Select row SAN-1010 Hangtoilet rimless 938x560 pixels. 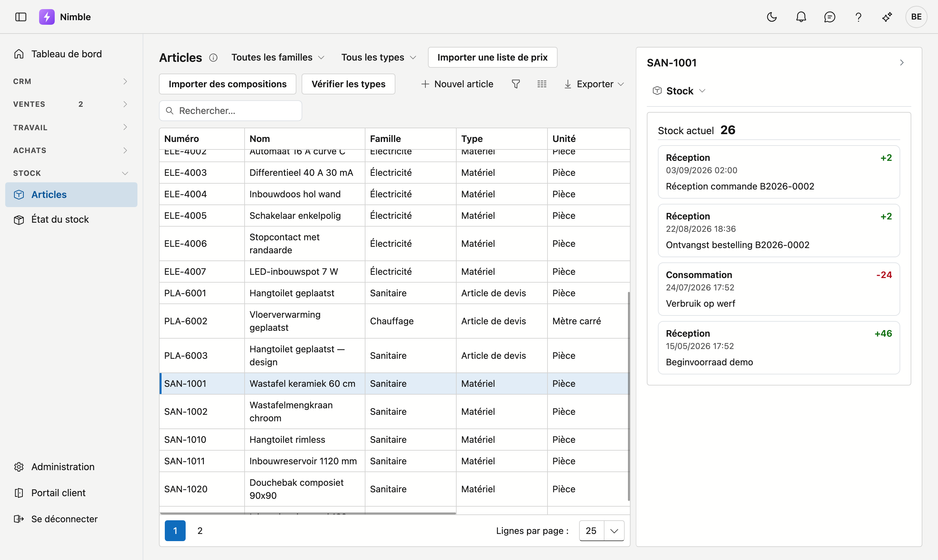pos(394,440)
